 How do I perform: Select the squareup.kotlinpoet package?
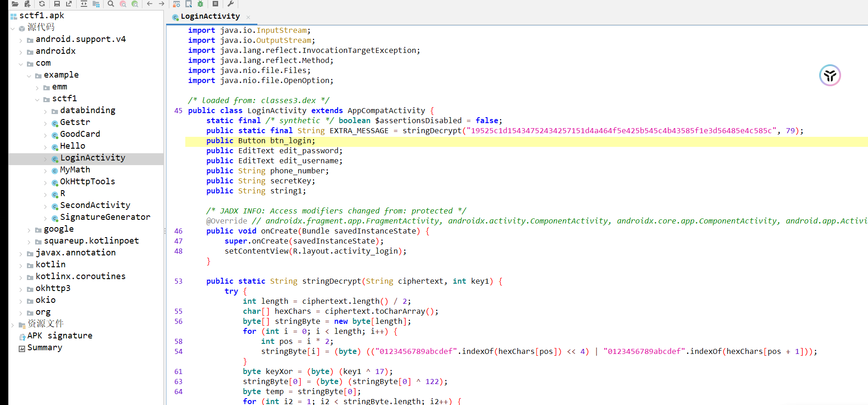pyautogui.click(x=91, y=241)
